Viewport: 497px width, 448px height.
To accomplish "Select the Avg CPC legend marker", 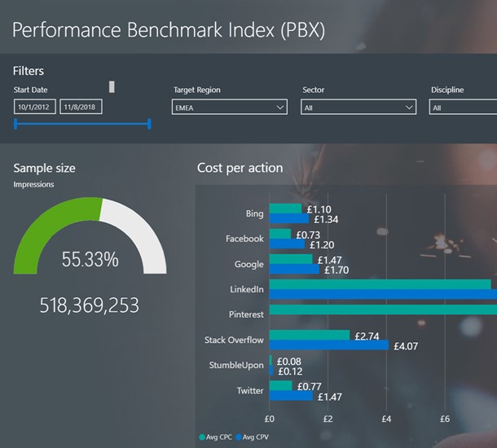I will pyautogui.click(x=202, y=437).
